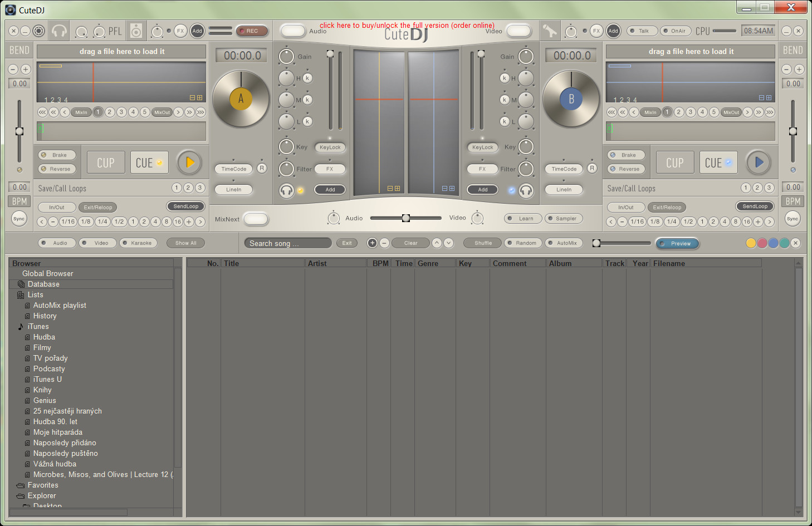Viewport: 812px width, 526px height.
Task: Toggle Brake on deck A
Action: (57, 155)
